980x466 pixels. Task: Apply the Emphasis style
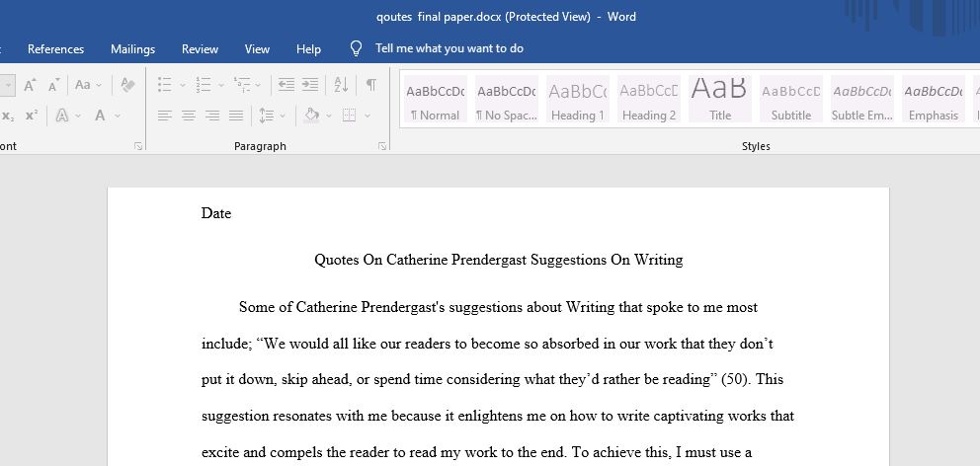click(x=934, y=100)
